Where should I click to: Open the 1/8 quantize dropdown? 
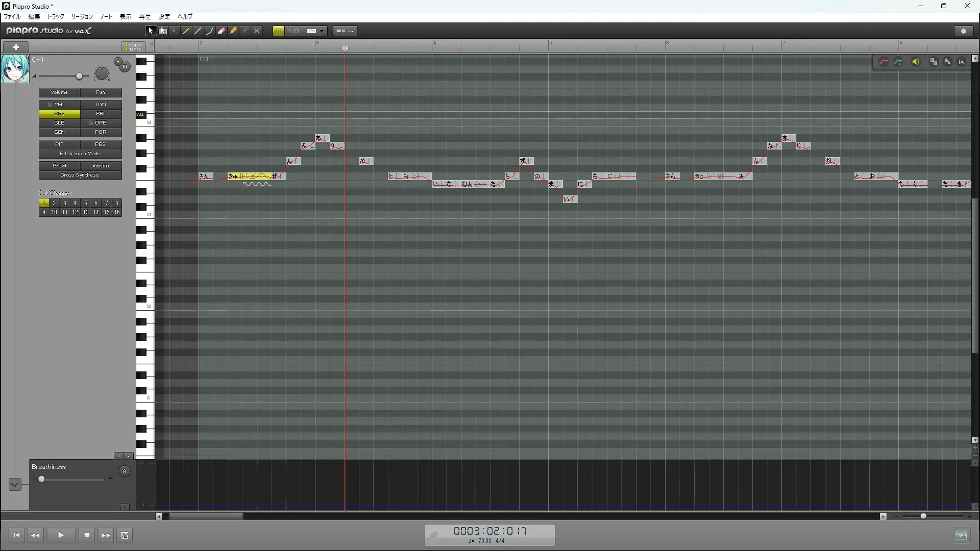[x=322, y=31]
